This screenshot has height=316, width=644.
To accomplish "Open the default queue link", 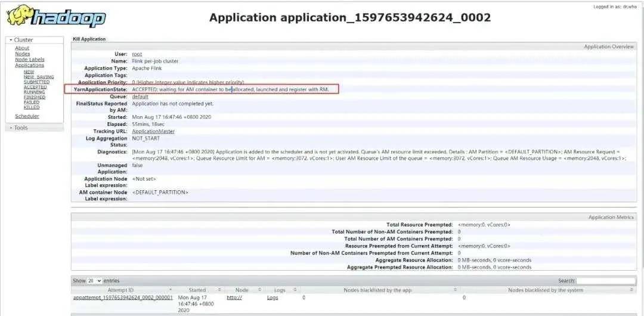I will click(x=140, y=97).
